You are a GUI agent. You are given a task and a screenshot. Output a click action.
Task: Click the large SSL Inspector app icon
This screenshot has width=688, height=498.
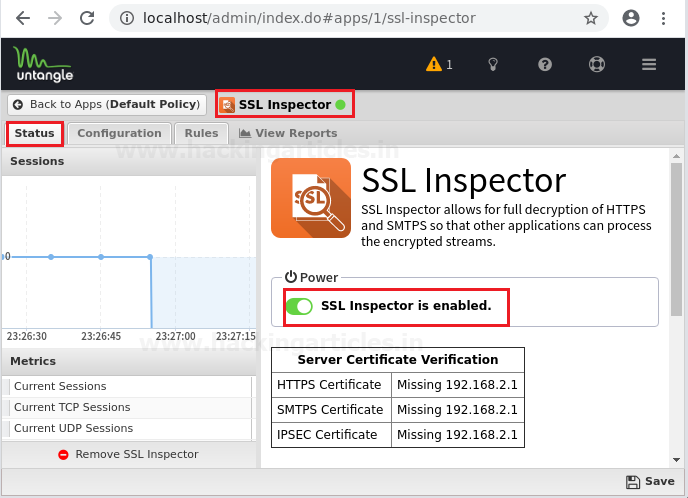tap(311, 198)
